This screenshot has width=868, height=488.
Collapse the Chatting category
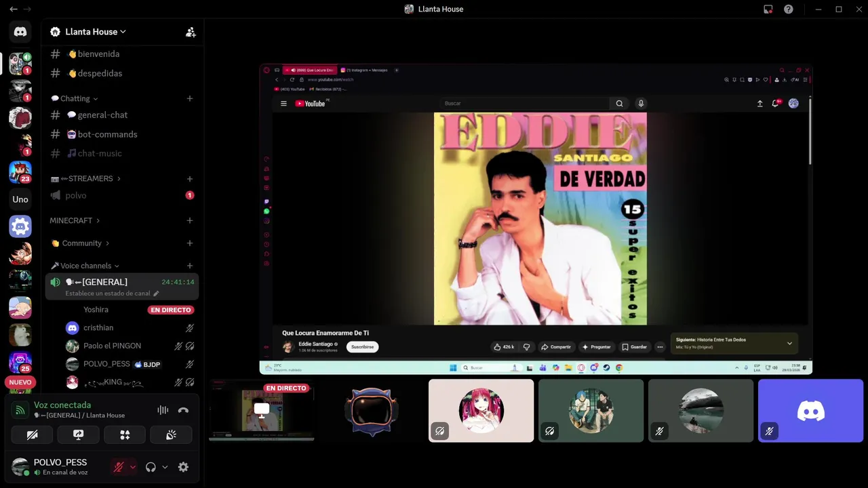(x=75, y=98)
